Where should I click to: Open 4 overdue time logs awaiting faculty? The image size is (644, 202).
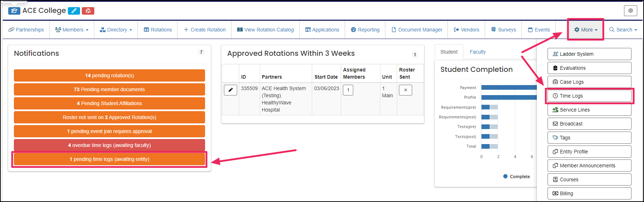109,145
